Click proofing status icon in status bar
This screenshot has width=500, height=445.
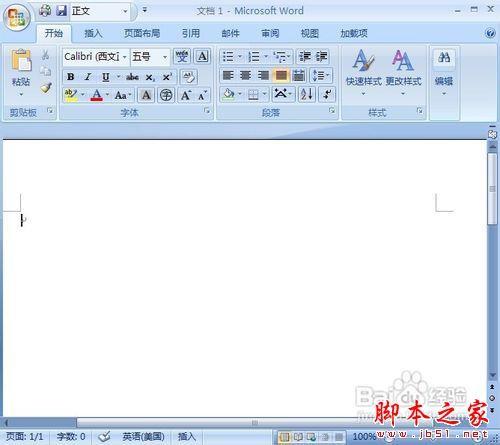105,436
